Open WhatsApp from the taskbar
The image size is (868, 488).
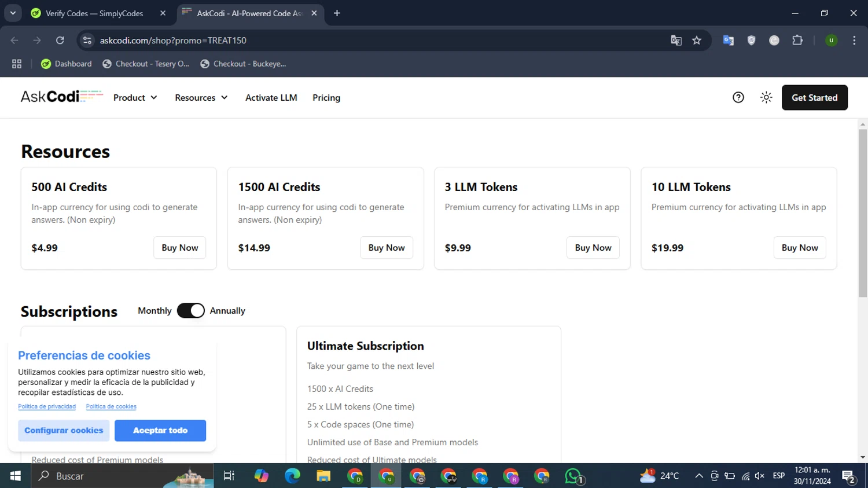[x=573, y=476]
